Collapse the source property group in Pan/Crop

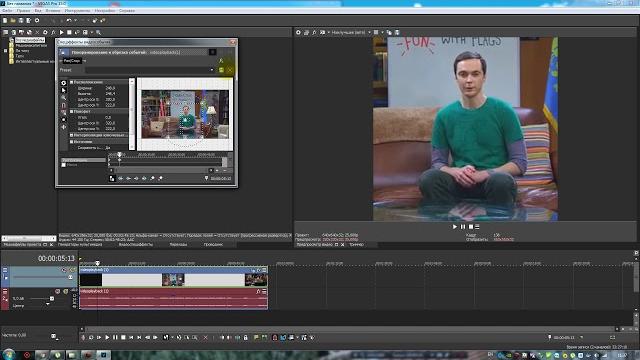tap(71, 142)
